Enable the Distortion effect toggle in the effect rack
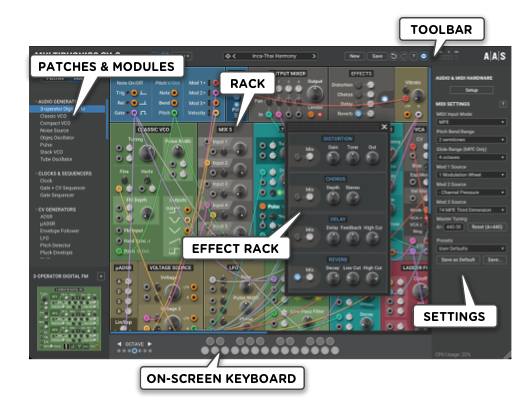Viewport: 531px width, 406px height. tap(297, 156)
